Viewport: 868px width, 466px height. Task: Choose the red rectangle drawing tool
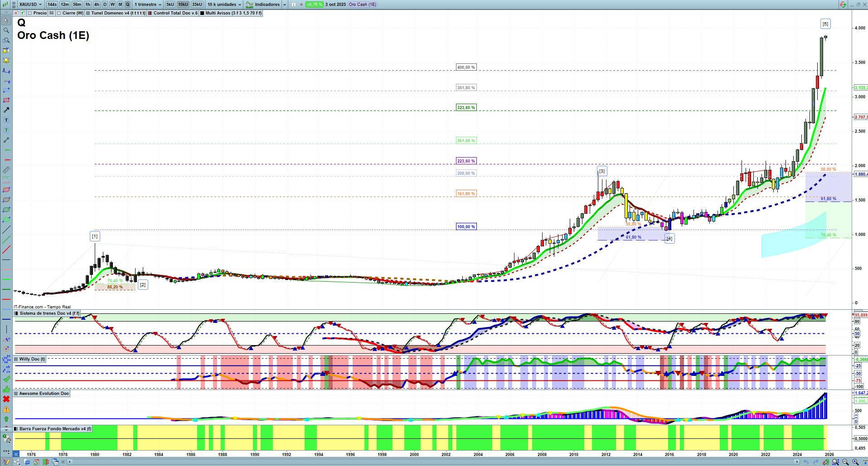tap(6, 100)
